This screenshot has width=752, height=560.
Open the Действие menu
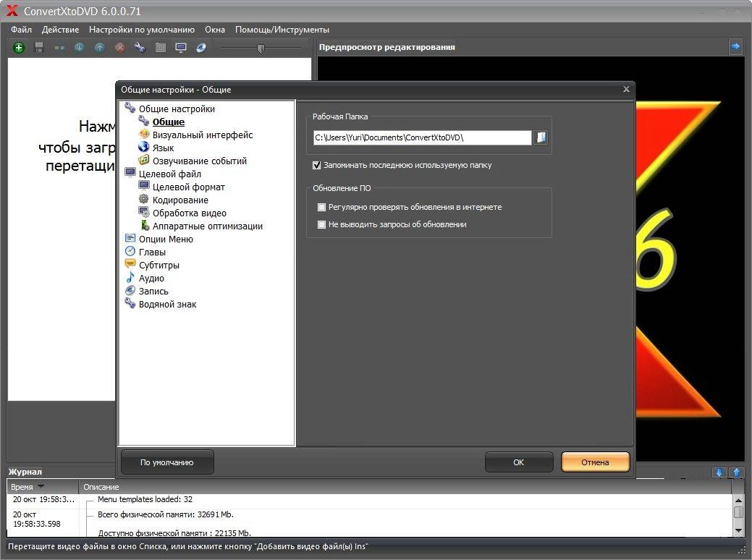click(x=60, y=29)
